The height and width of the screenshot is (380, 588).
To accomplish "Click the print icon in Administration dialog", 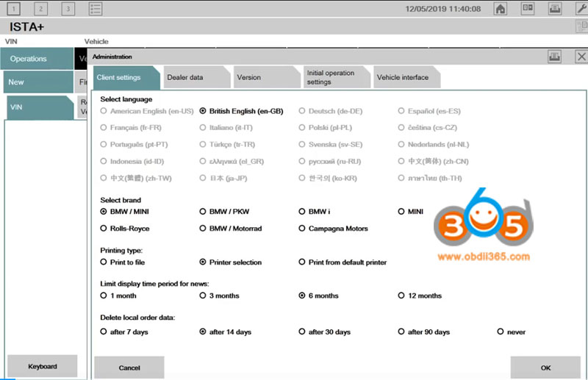I will coord(554,57).
